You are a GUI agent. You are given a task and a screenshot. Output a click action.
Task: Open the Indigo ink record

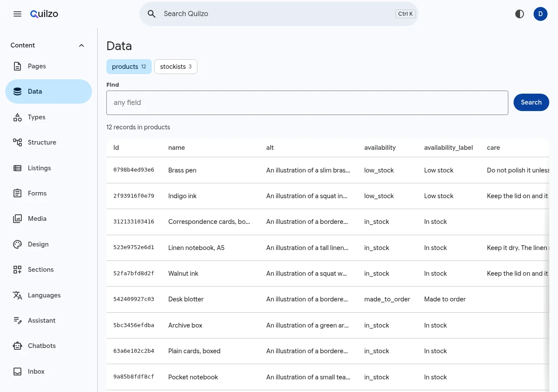click(182, 196)
